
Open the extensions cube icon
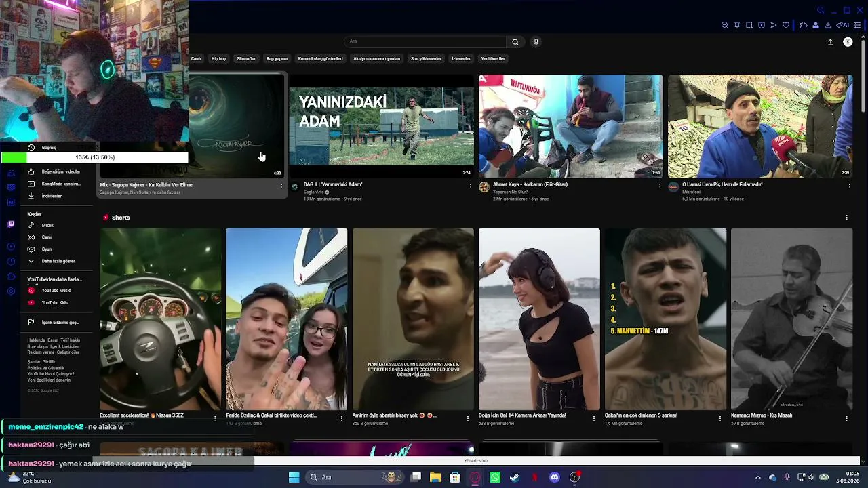[804, 25]
